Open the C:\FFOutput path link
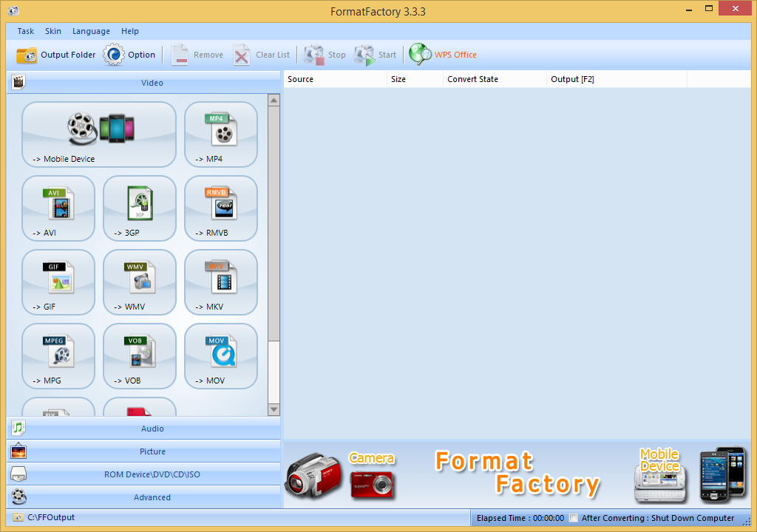This screenshot has width=757, height=532. (x=51, y=517)
